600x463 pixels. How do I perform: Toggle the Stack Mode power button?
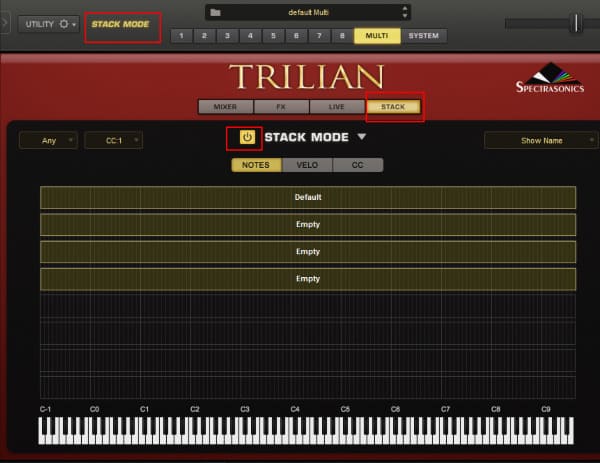(x=247, y=137)
